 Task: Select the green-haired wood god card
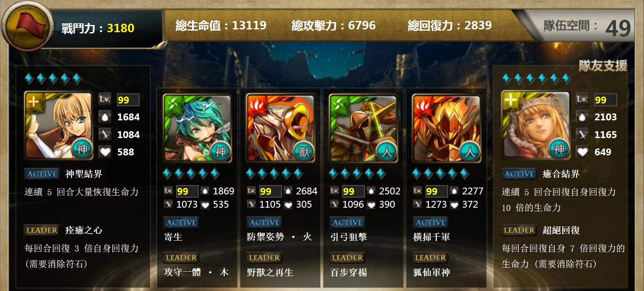pyautogui.click(x=197, y=128)
